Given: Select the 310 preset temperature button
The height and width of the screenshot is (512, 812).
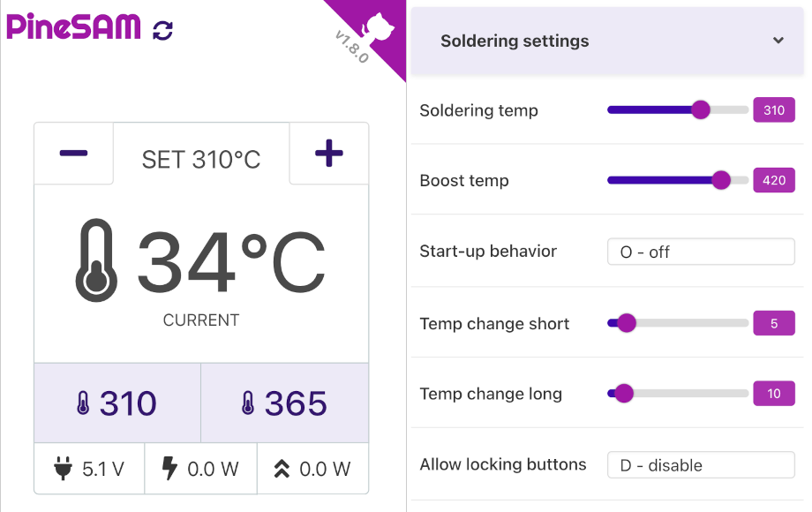Looking at the screenshot, I should 117,403.
